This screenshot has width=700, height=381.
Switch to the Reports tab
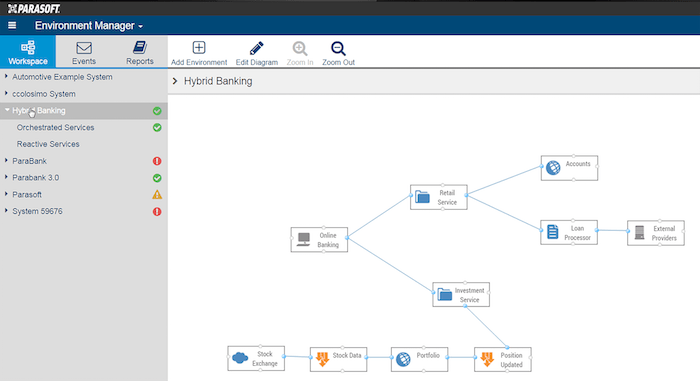[x=140, y=52]
